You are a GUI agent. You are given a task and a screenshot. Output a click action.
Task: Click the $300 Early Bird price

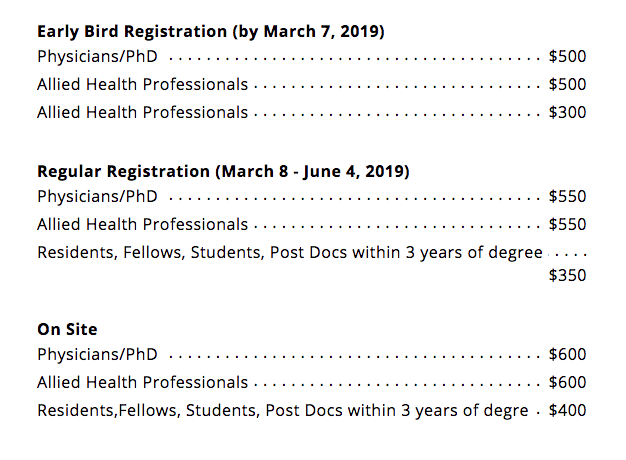click(x=567, y=113)
